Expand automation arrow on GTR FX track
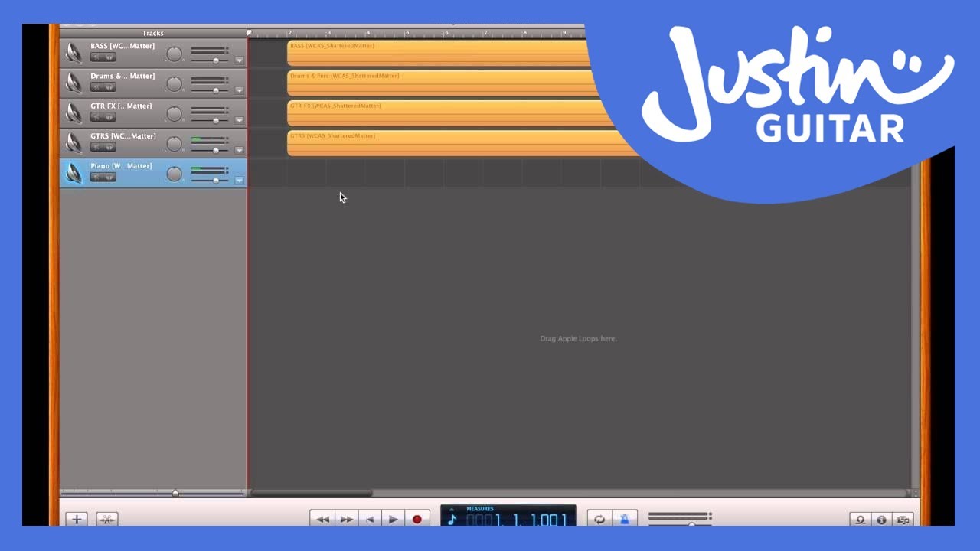Viewport: 980px width, 551px height. pos(239,120)
